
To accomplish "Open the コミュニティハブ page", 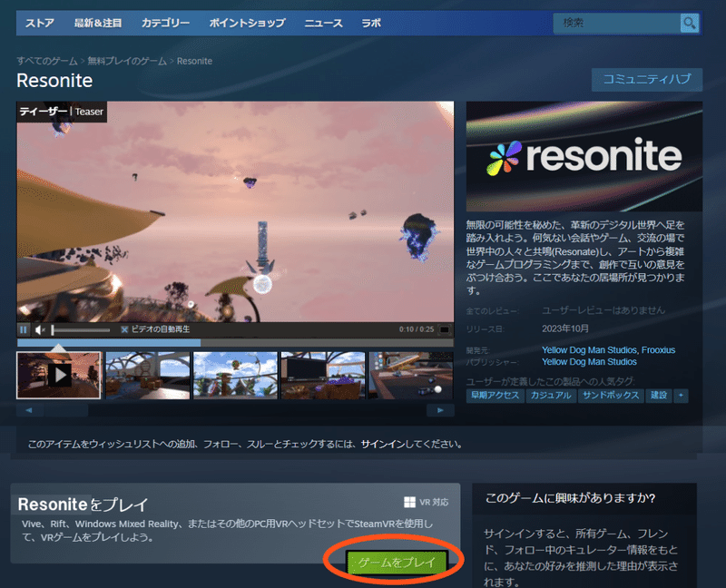I will [647, 80].
